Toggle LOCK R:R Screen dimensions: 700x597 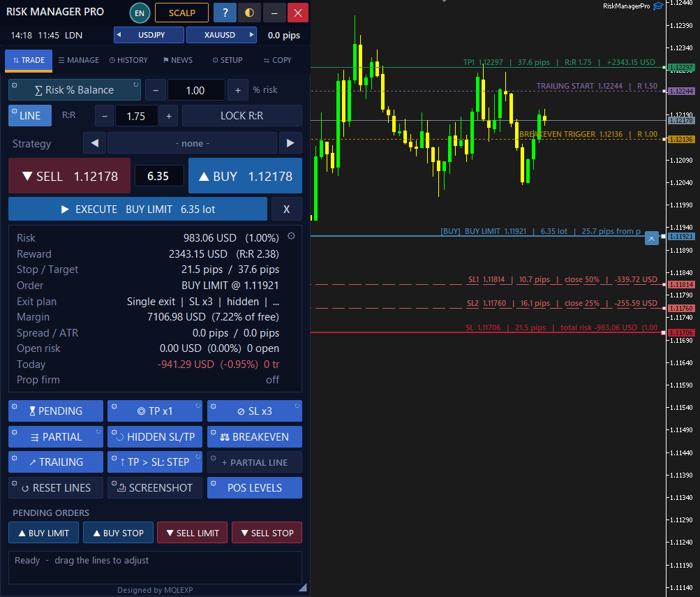coord(242,116)
